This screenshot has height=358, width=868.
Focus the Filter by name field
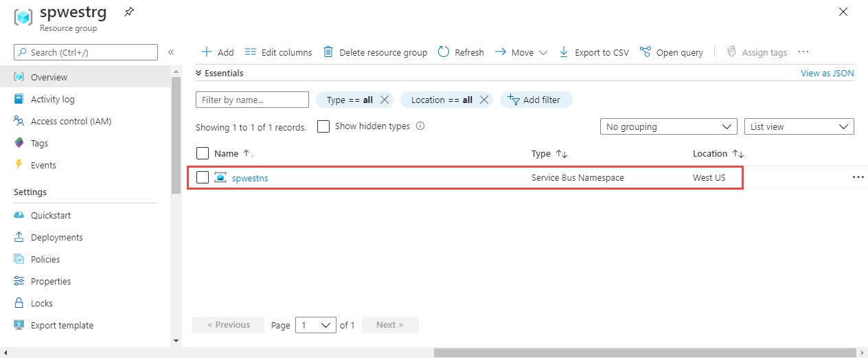coord(252,100)
